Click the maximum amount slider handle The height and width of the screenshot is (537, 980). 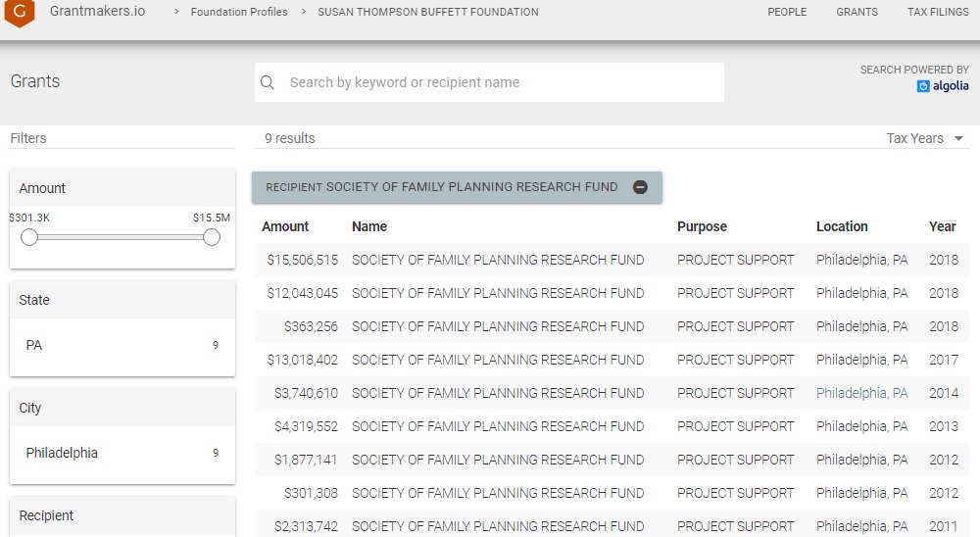212,237
